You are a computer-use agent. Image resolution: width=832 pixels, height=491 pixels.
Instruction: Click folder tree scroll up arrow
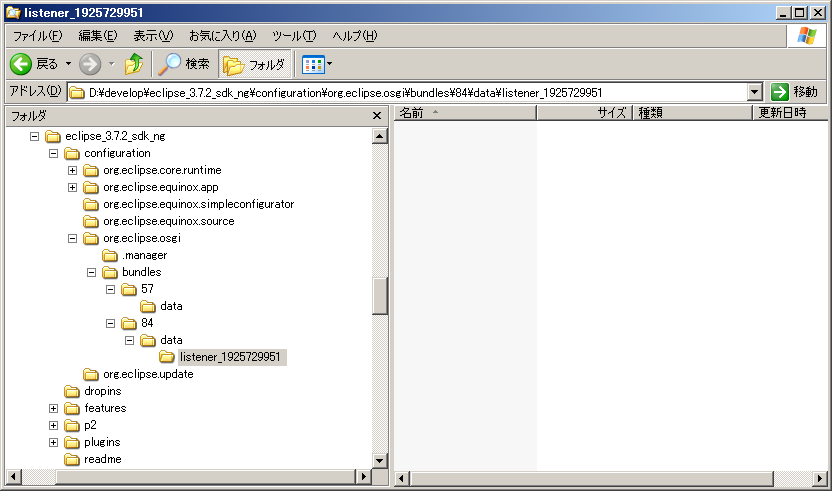(x=379, y=136)
